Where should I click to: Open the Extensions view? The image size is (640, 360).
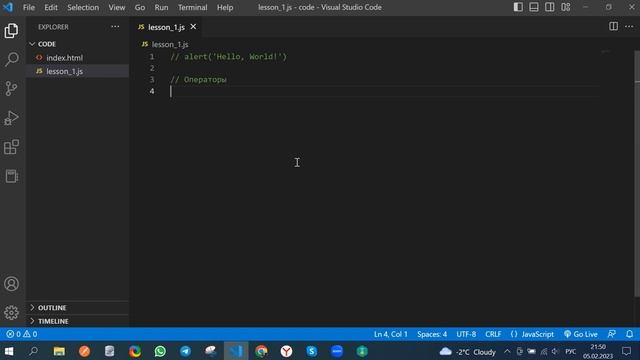pyautogui.click(x=11, y=147)
